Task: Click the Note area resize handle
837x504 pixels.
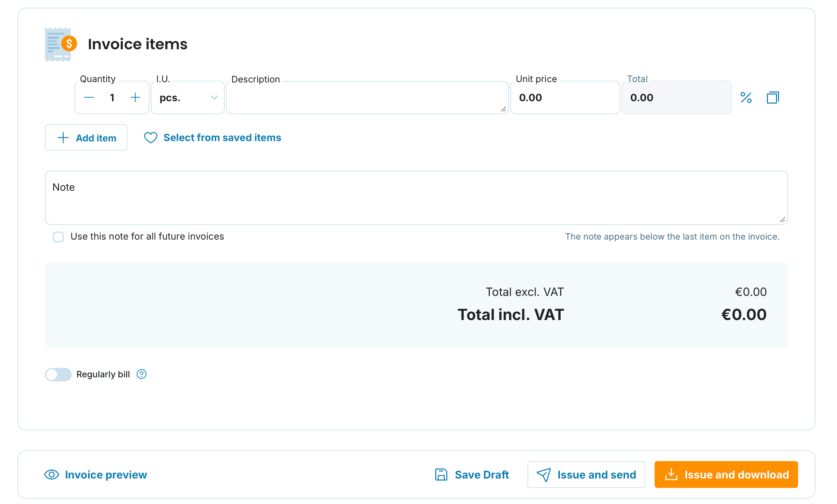Action: 782,219
